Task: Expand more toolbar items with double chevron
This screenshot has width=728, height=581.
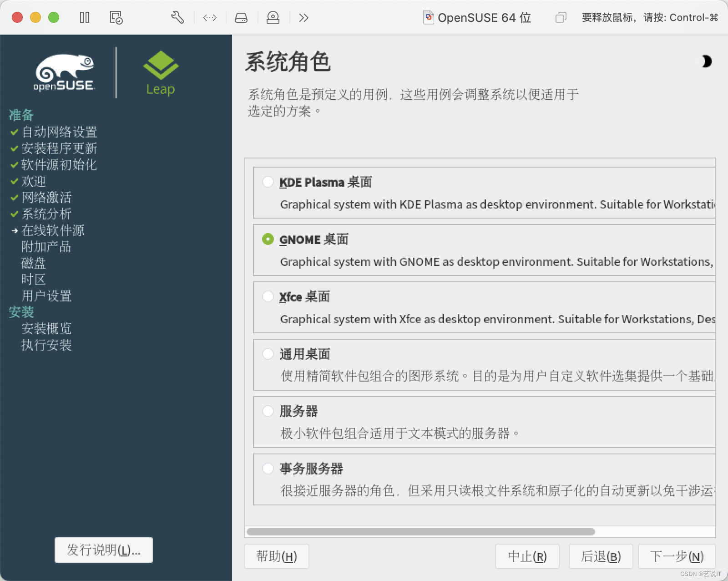Action: pos(304,18)
